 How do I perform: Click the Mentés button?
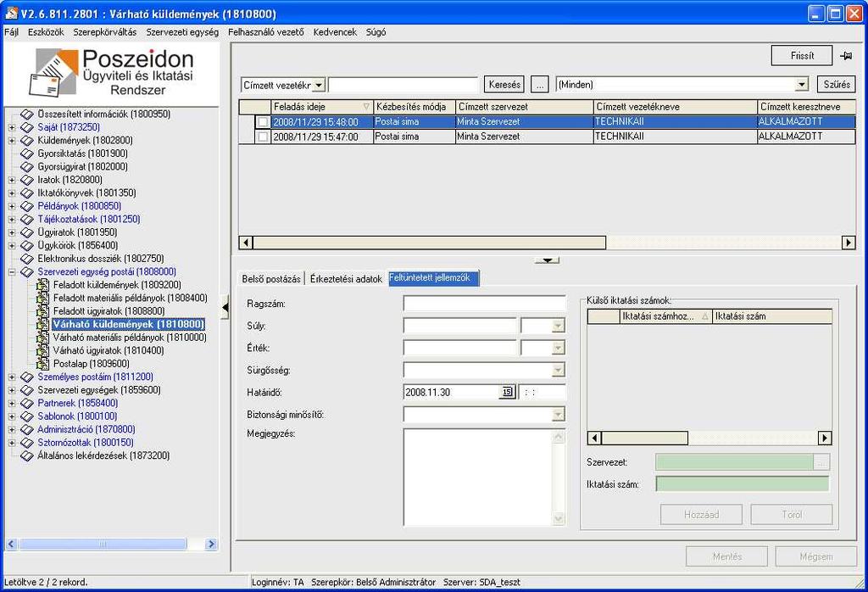[726, 556]
